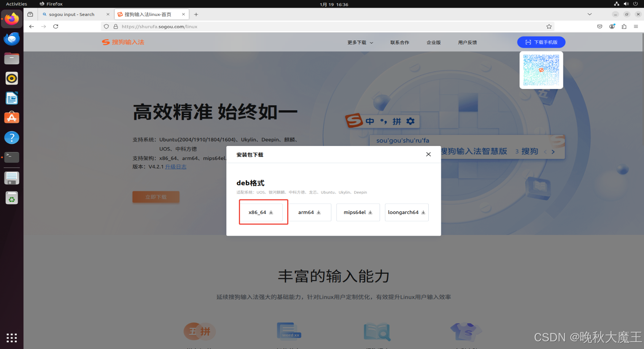The image size is (644, 349).
Task: Close the sogou input Search tab
Action: click(108, 14)
